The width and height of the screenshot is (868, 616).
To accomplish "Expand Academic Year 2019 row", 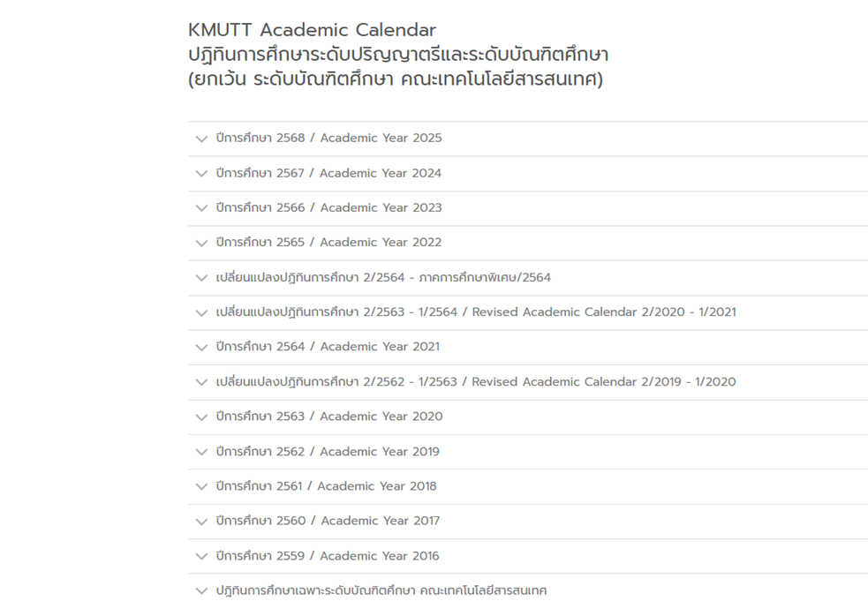I will 328,452.
